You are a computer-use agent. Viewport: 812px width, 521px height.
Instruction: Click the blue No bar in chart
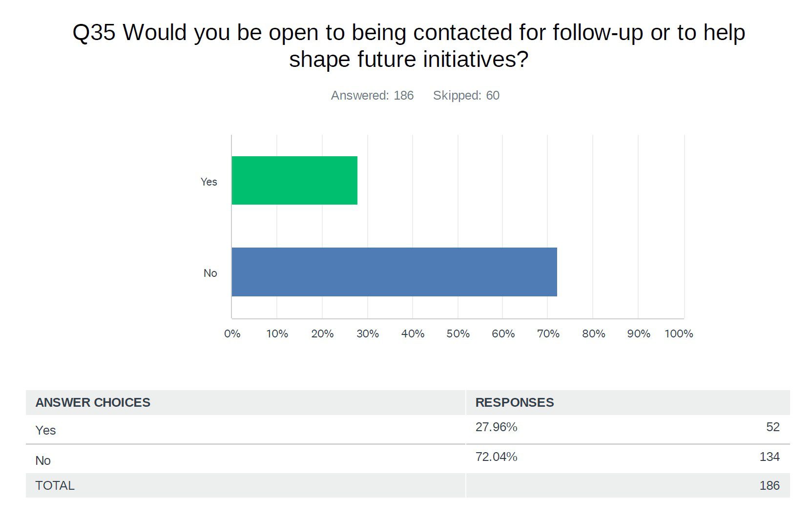tap(394, 271)
